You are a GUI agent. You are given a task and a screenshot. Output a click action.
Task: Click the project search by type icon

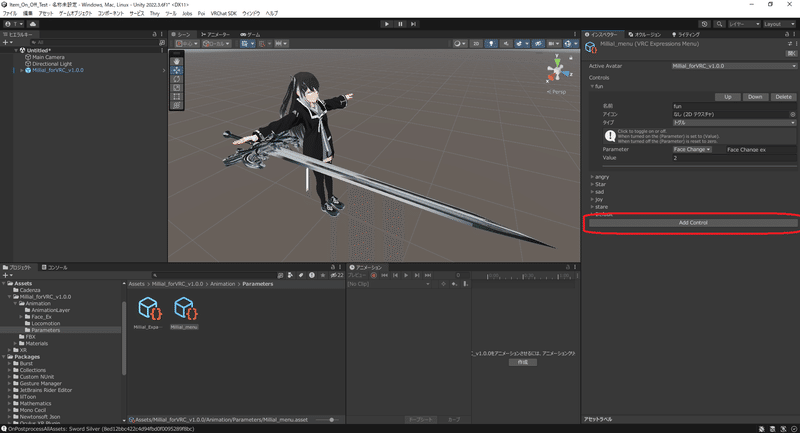(290, 275)
